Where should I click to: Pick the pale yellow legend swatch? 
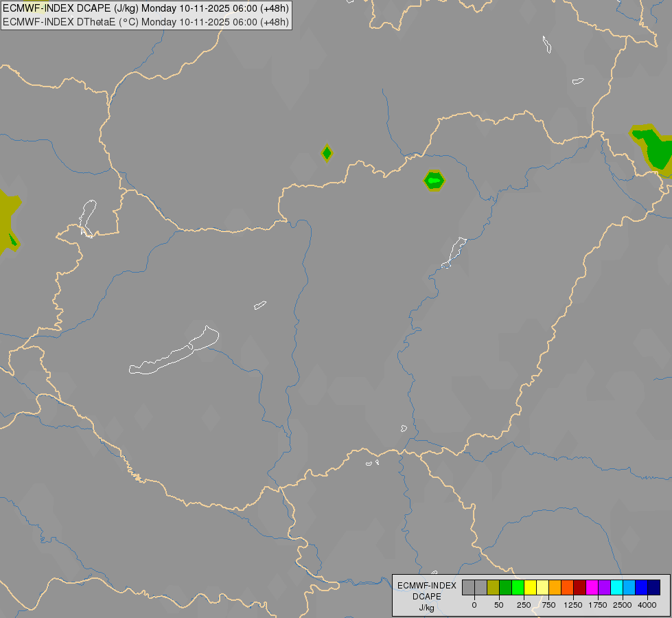pos(543,587)
